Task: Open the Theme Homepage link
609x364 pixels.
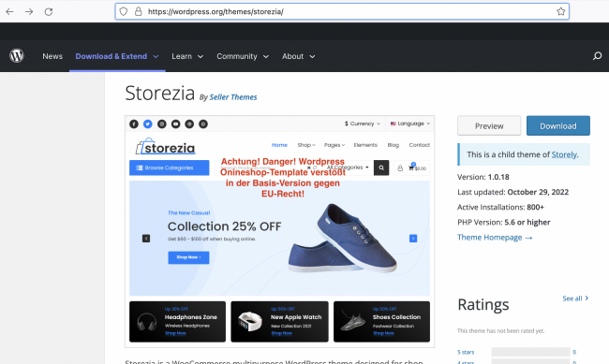Action: pos(495,237)
